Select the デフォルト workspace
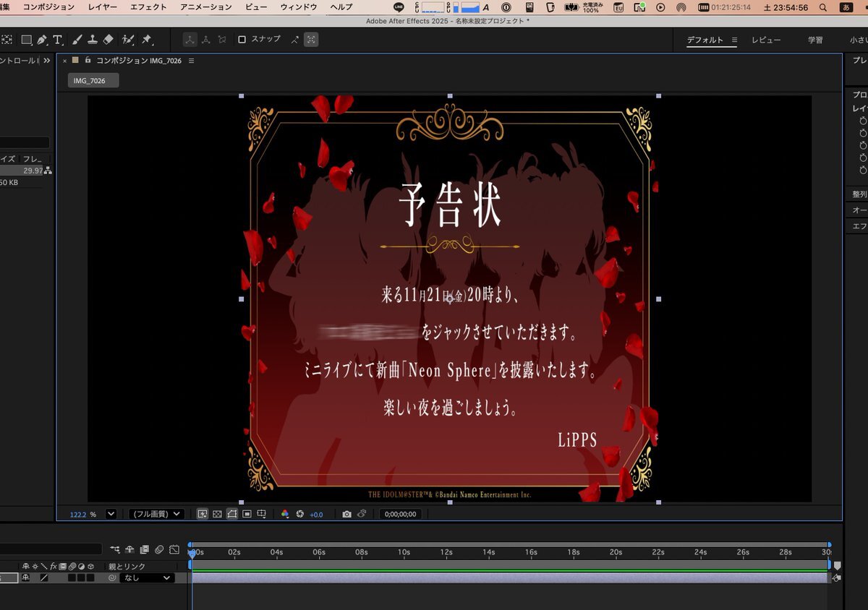868x610 pixels. pos(705,40)
